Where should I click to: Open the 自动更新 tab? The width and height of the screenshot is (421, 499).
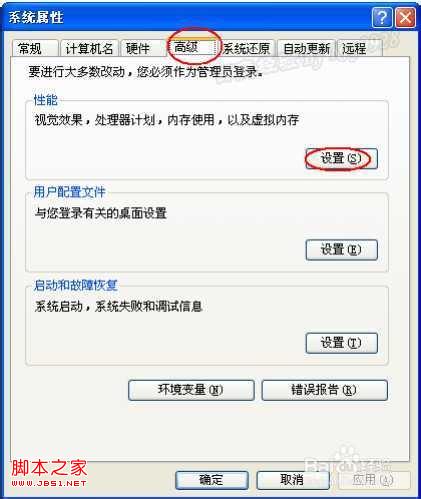click(306, 49)
